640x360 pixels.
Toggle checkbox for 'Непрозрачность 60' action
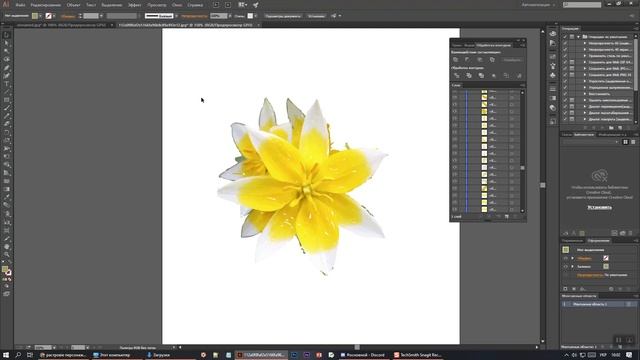[x=565, y=43]
